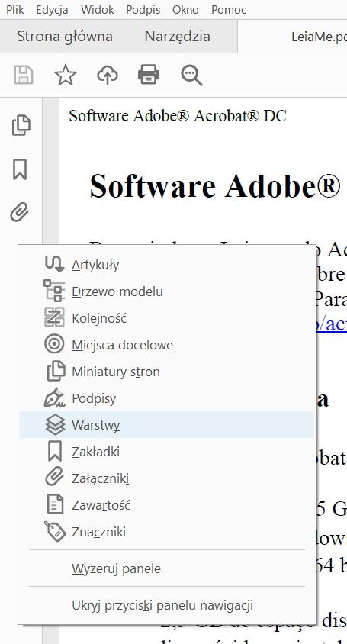Choose Drzewo modelu menu entry
347x644 pixels.
pos(167,291)
